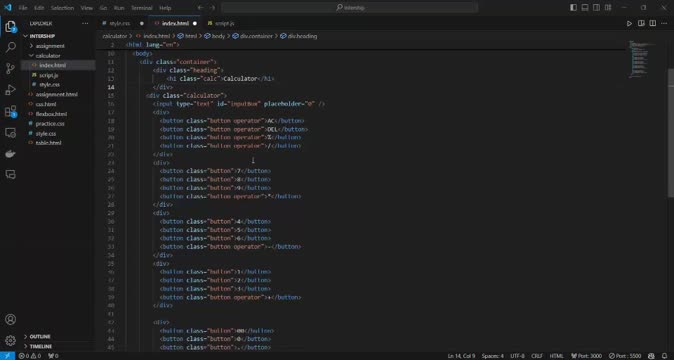Split the editor right

click(653, 24)
